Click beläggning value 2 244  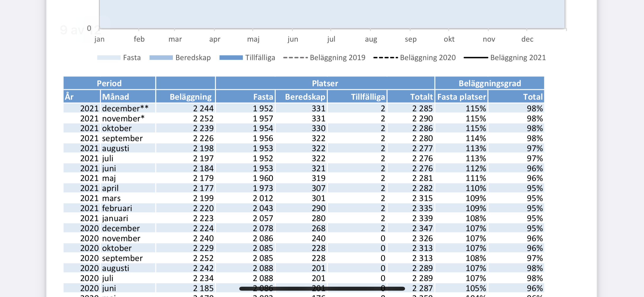pos(203,108)
